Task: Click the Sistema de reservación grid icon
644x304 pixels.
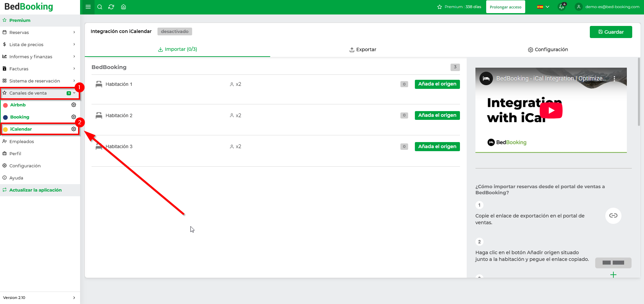Action: pyautogui.click(x=4, y=81)
